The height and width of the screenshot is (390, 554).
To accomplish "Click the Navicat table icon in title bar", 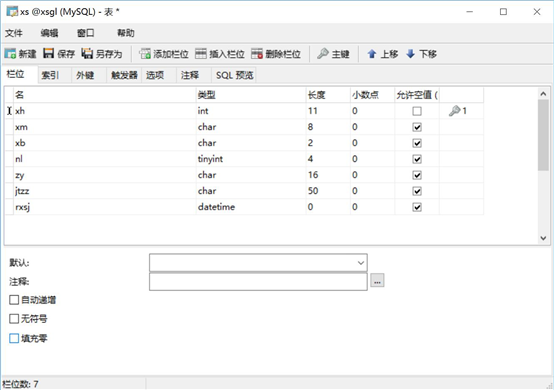I will click(x=12, y=11).
